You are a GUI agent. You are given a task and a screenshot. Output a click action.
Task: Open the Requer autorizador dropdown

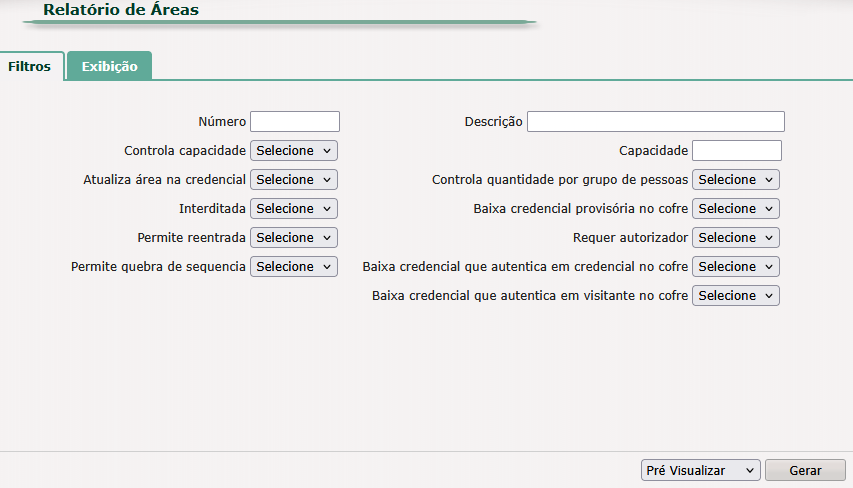tap(735, 238)
